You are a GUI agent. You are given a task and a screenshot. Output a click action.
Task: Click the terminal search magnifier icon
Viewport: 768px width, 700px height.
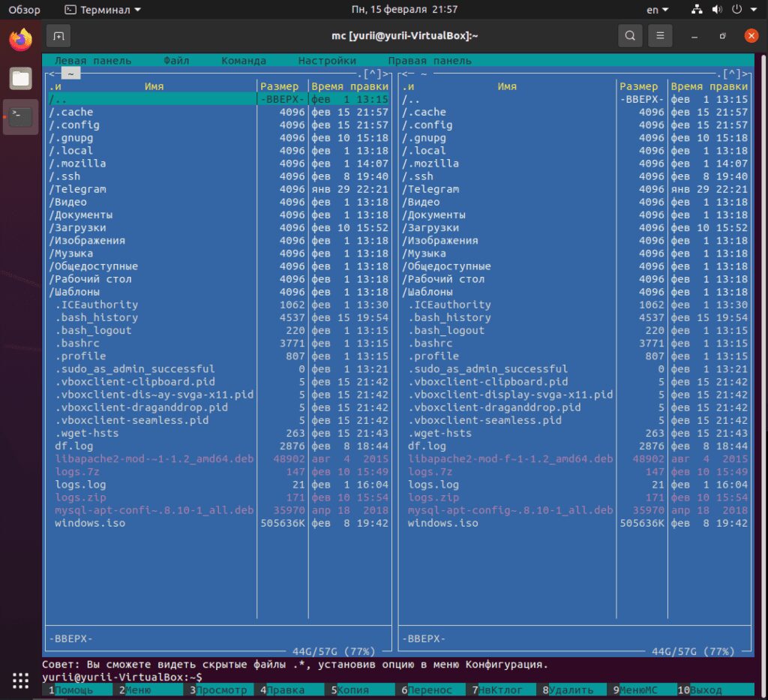click(x=630, y=35)
